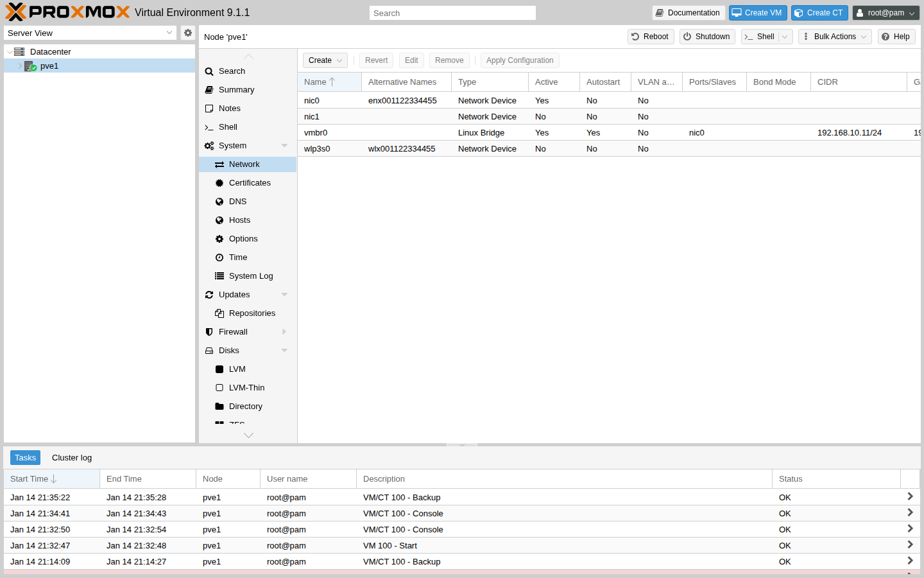Click the Reboot button
924x578 pixels.
click(x=650, y=37)
